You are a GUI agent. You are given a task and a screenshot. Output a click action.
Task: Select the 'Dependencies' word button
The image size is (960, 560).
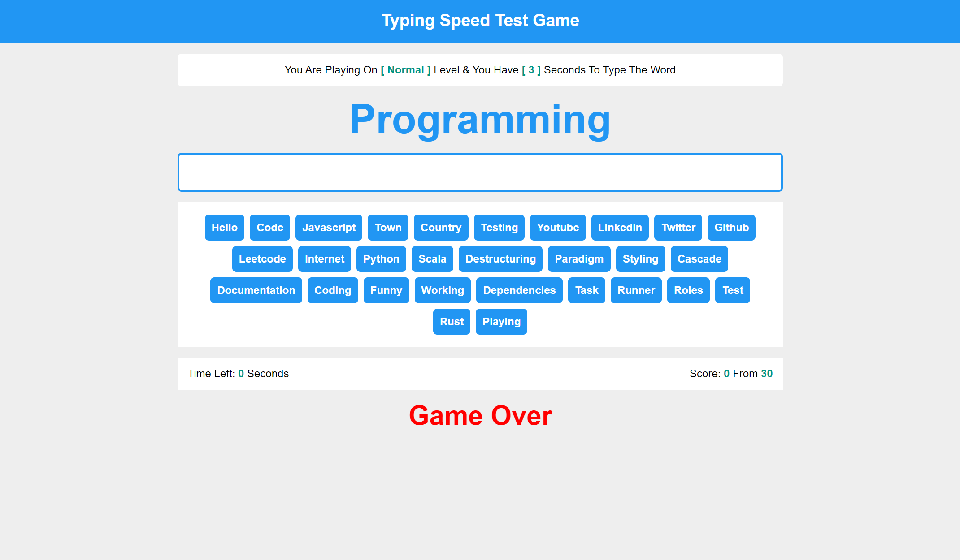[518, 289]
